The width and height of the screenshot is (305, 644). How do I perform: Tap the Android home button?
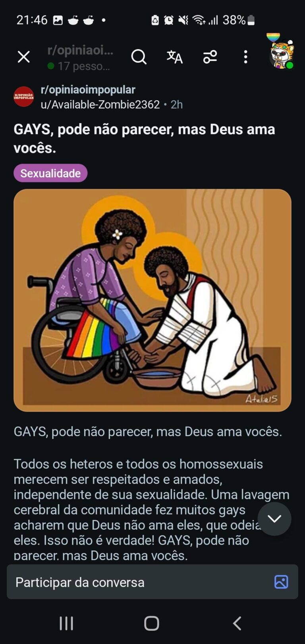152,623
